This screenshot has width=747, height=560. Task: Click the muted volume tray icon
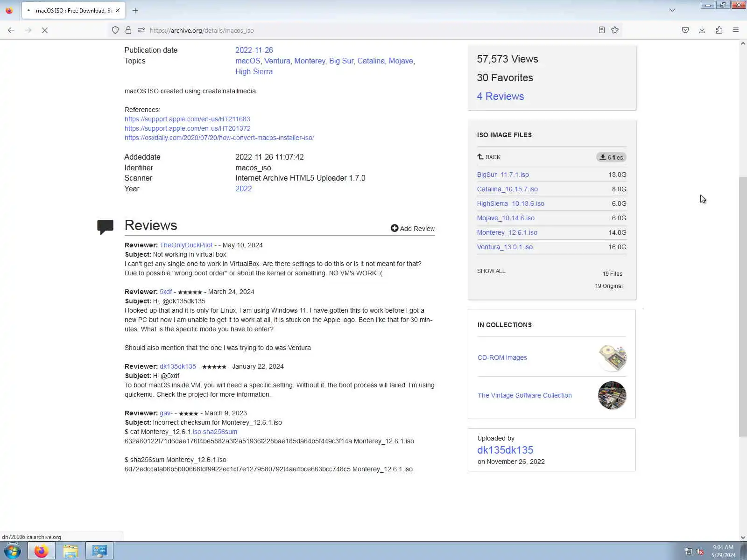[700, 552]
